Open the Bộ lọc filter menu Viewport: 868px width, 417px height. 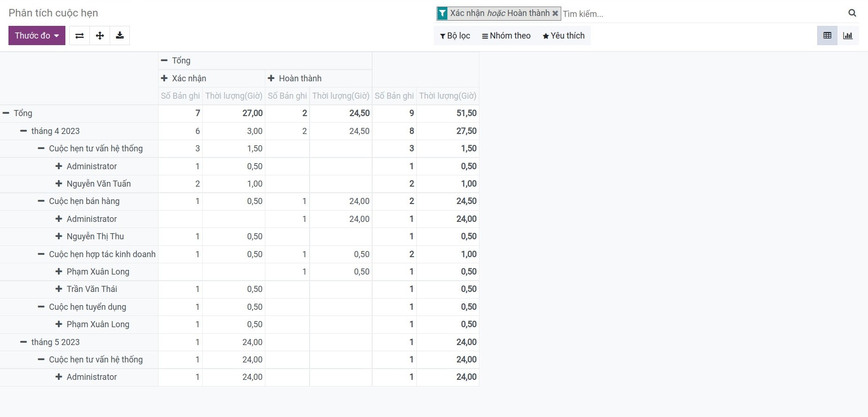[x=455, y=36]
